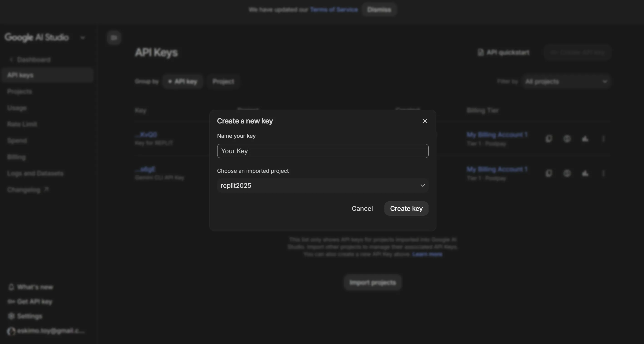Copy the key in the Gemini CLI row
644x344 pixels.
pos(549,173)
